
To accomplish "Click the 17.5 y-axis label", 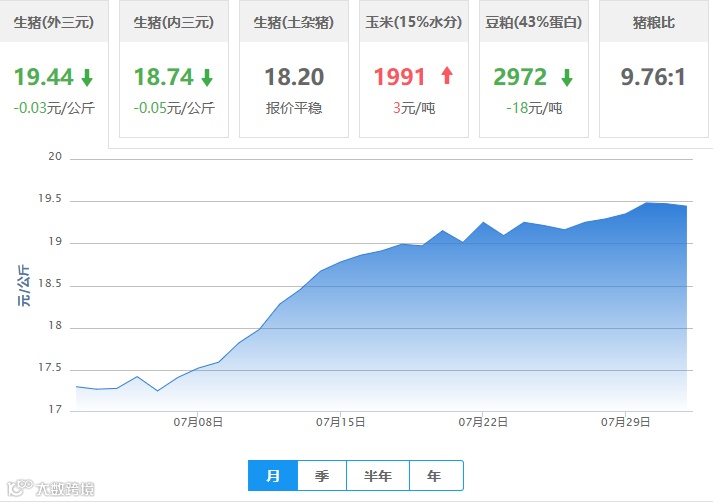I will coord(50,367).
